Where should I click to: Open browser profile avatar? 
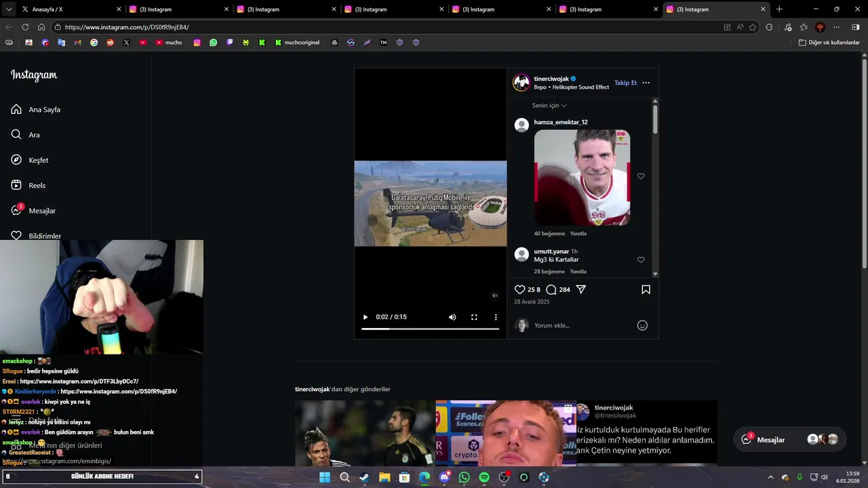pyautogui.click(x=820, y=27)
